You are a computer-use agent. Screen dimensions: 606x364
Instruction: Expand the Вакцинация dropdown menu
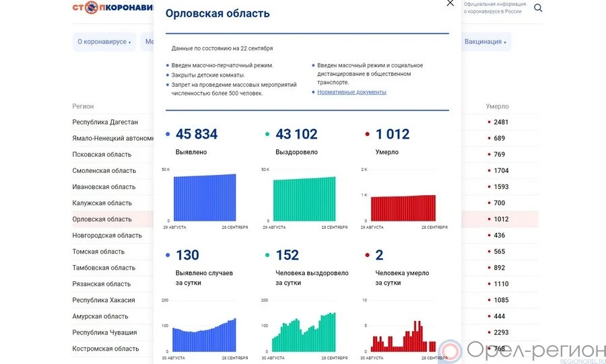(x=485, y=42)
